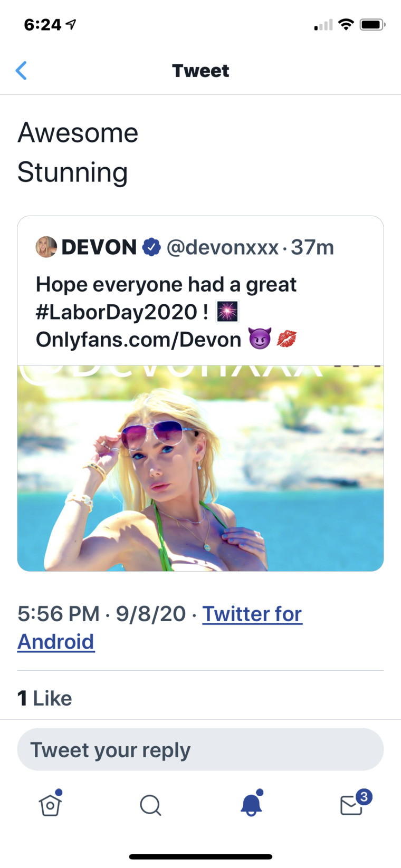Image resolution: width=401 pixels, height=868 pixels.
Task: Tap DEVON's verified badge icon
Action: 151,247
